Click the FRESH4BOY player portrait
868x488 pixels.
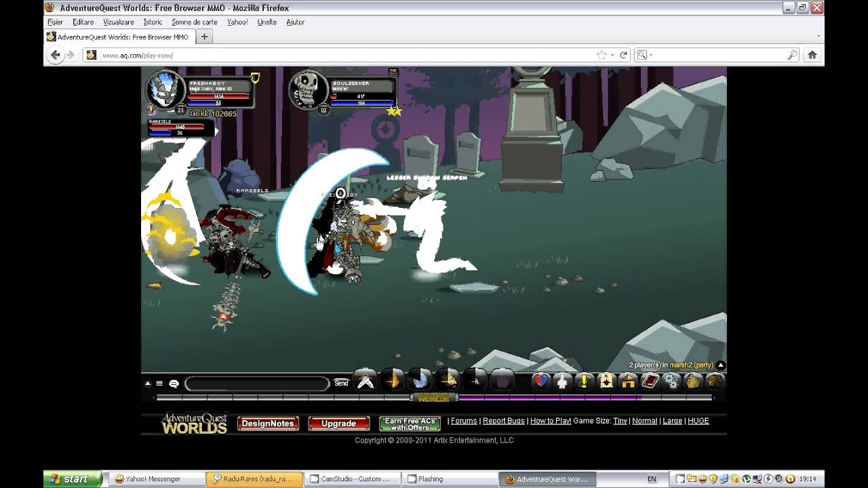point(166,88)
